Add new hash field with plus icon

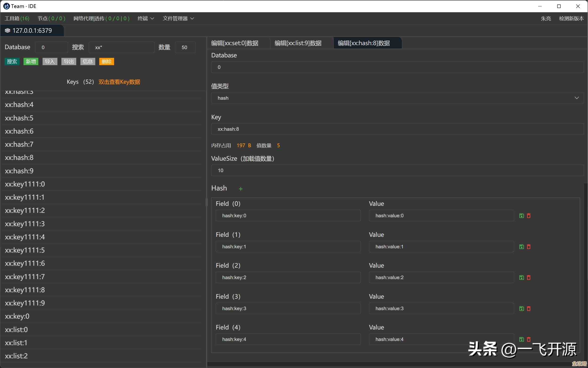(240, 189)
